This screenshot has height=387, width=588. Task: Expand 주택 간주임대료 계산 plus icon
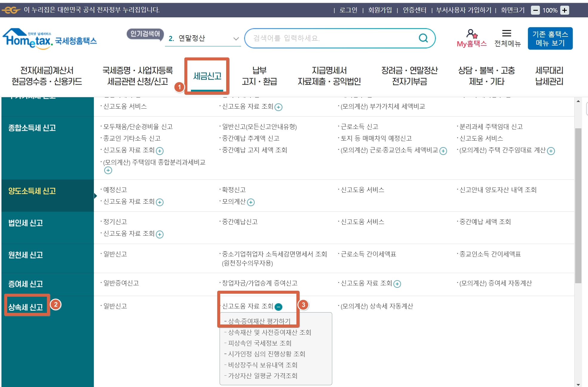(551, 151)
